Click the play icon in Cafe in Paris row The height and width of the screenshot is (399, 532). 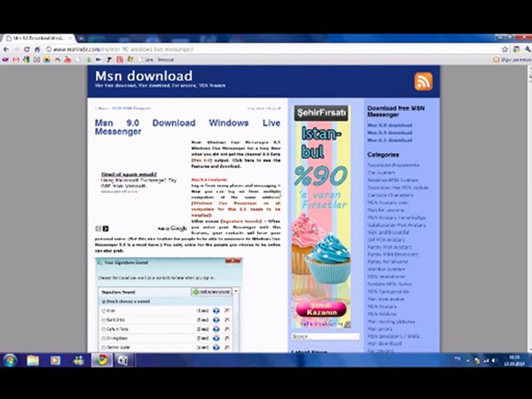point(216,329)
